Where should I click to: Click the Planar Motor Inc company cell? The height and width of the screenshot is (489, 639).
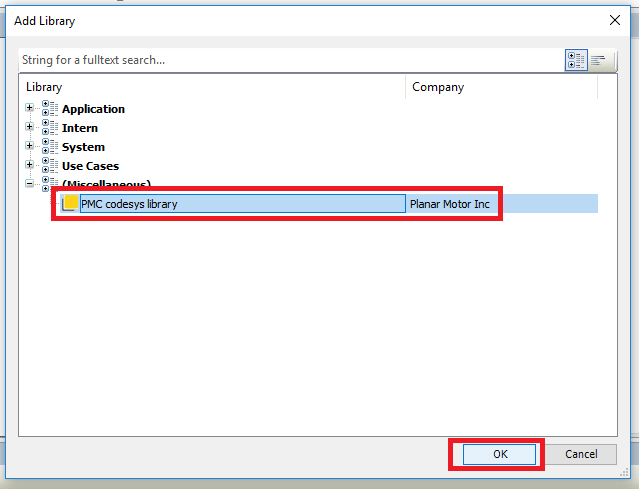[450, 204]
